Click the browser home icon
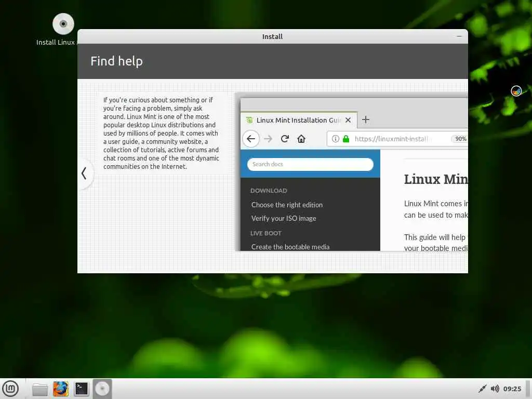 click(301, 139)
